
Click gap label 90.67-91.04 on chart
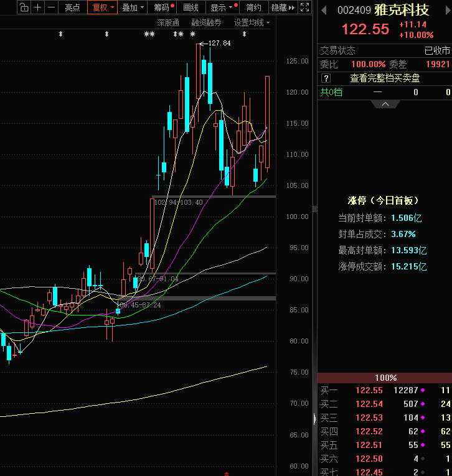[158, 279]
